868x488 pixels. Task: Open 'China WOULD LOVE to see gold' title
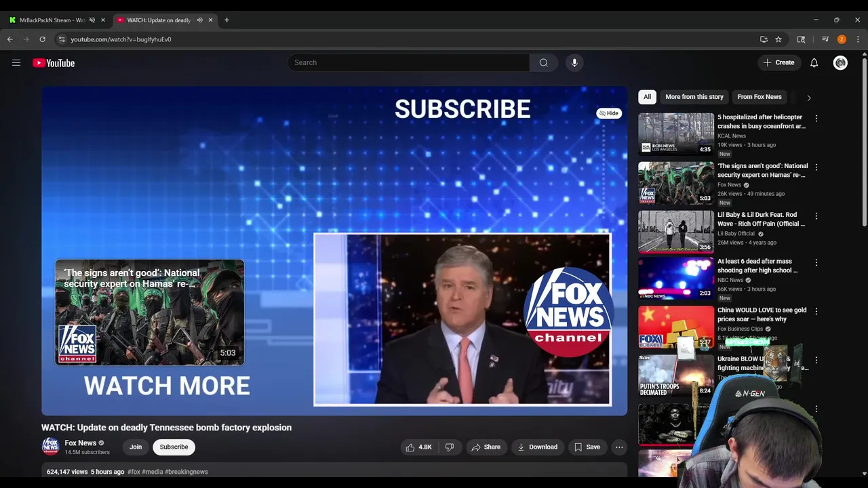[x=762, y=314]
